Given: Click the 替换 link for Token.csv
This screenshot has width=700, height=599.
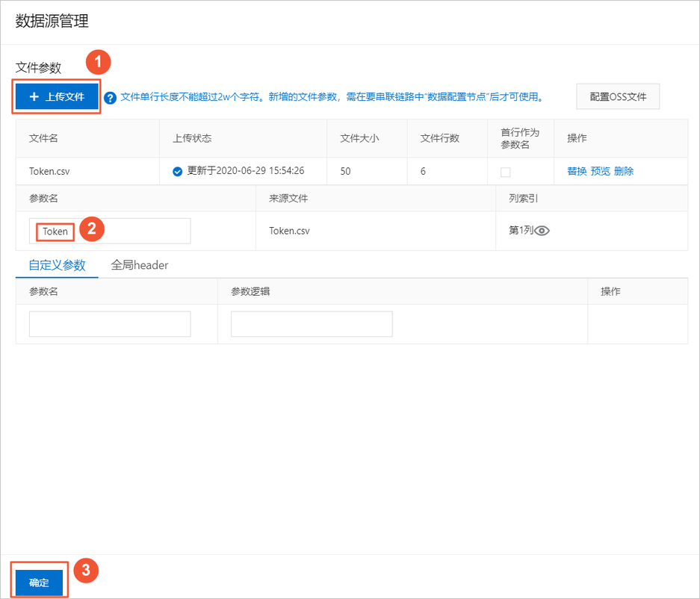Looking at the screenshot, I should click(577, 171).
